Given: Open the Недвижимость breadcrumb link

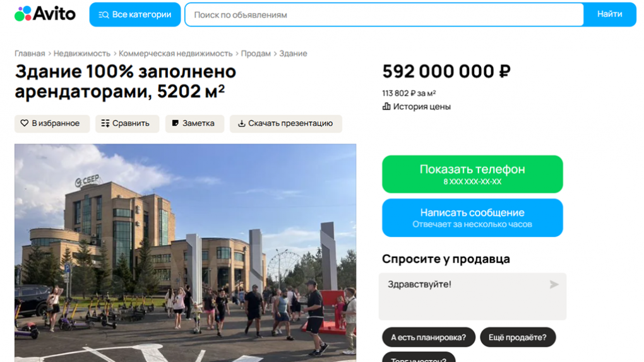Looking at the screenshot, I should pos(81,54).
